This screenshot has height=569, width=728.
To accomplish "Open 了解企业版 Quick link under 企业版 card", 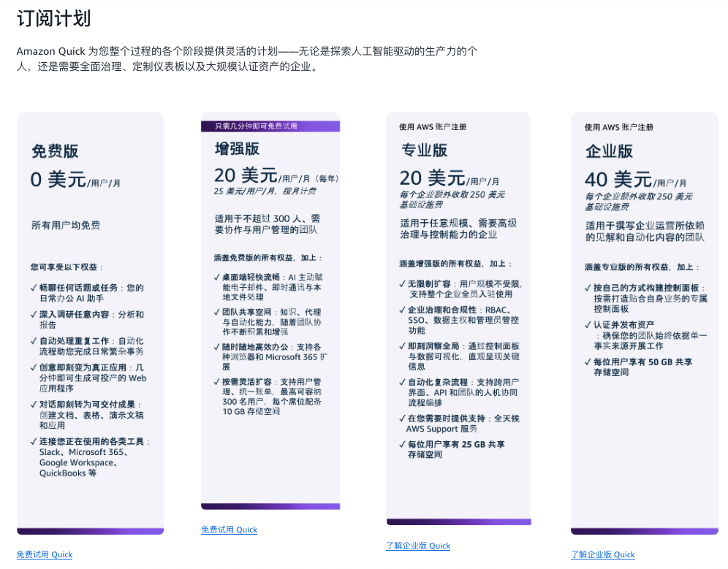I will point(602,554).
